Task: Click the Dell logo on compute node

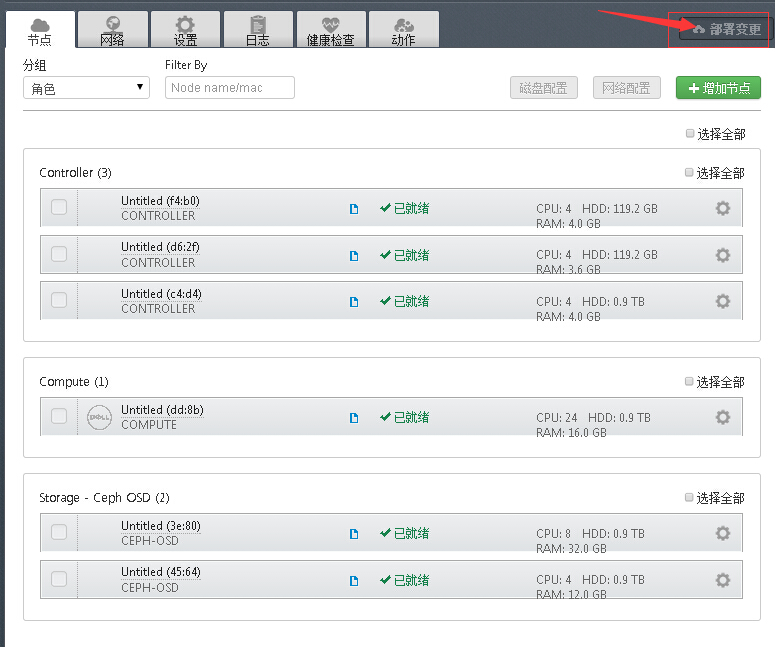Action: point(99,417)
